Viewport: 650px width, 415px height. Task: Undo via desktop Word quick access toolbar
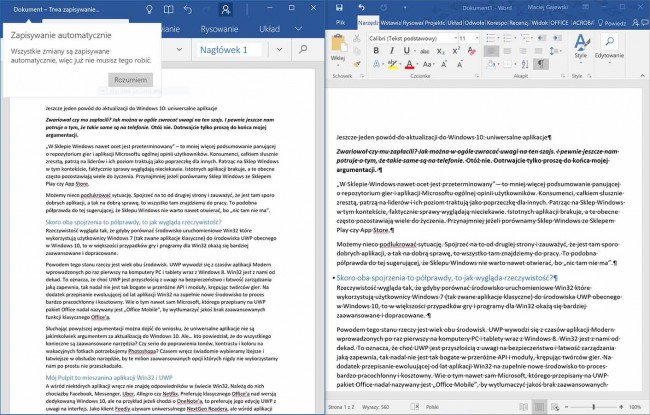coord(361,7)
